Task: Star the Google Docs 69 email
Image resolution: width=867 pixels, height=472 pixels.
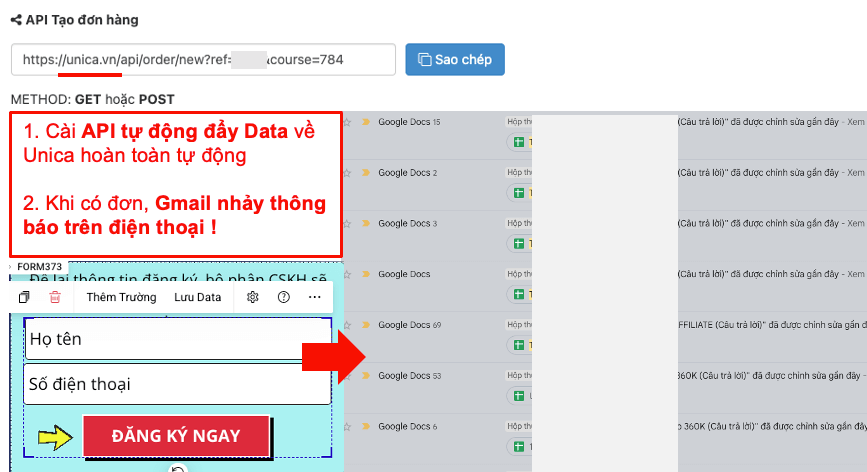Action: tap(347, 325)
